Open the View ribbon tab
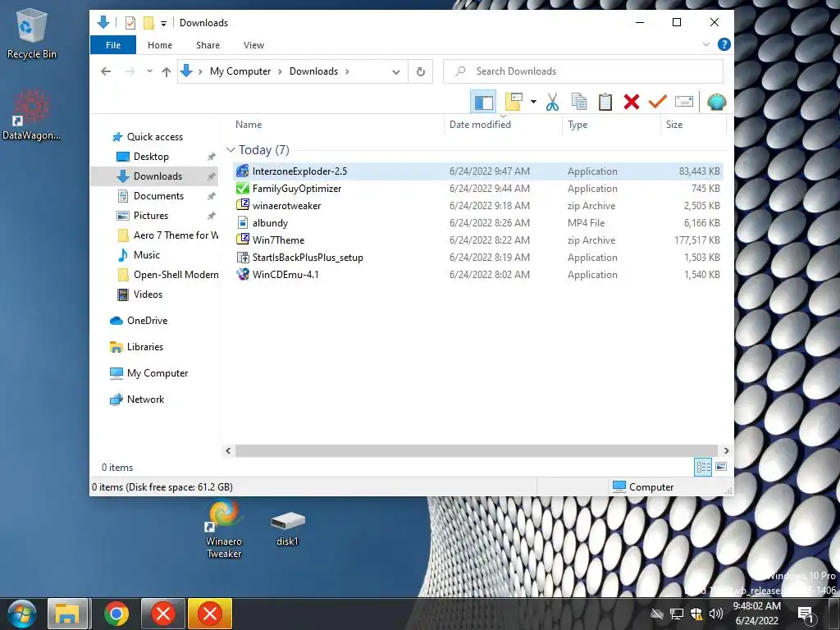 pyautogui.click(x=253, y=45)
